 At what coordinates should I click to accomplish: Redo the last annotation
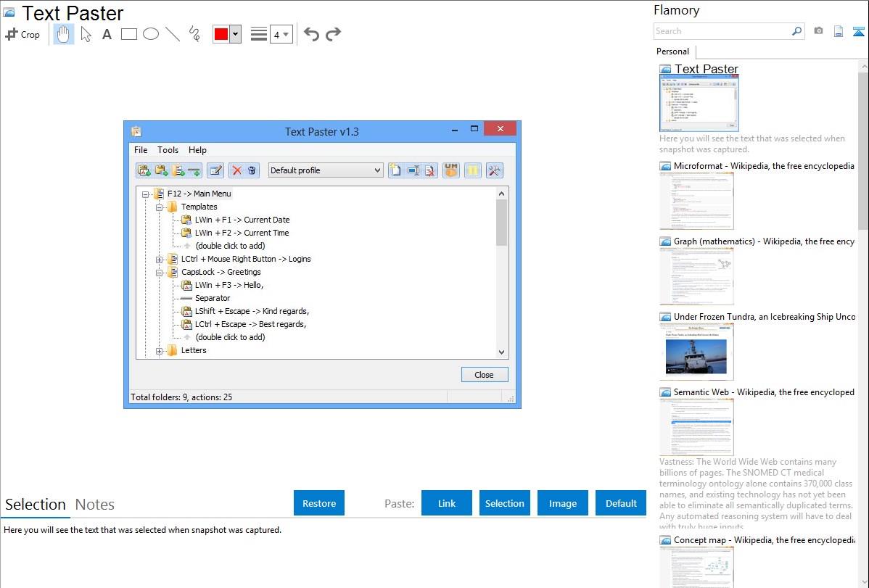333,34
